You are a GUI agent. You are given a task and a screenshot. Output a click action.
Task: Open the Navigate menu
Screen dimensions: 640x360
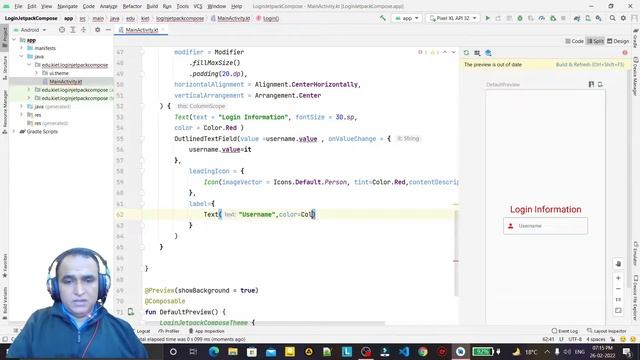tap(67, 6)
